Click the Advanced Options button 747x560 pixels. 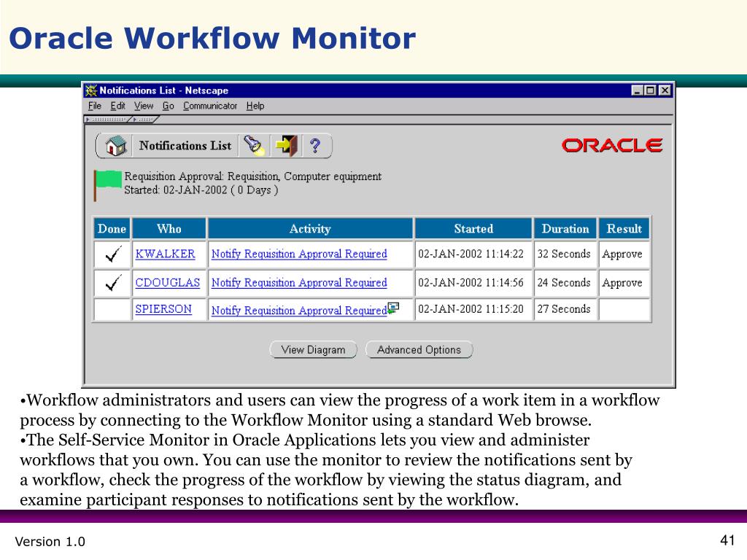click(419, 349)
